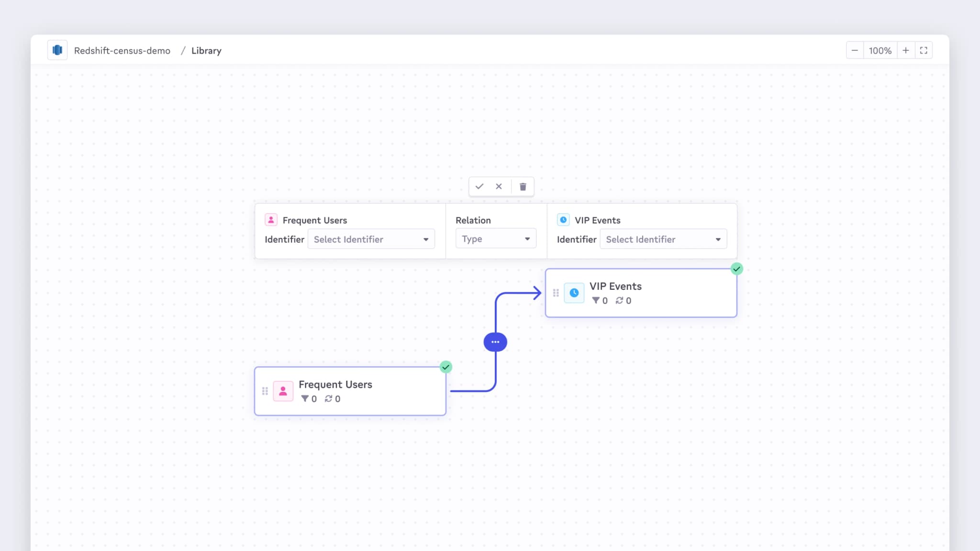Click the Redshift warehouse logo icon
Screen dimensions: 980x551
(57, 50)
